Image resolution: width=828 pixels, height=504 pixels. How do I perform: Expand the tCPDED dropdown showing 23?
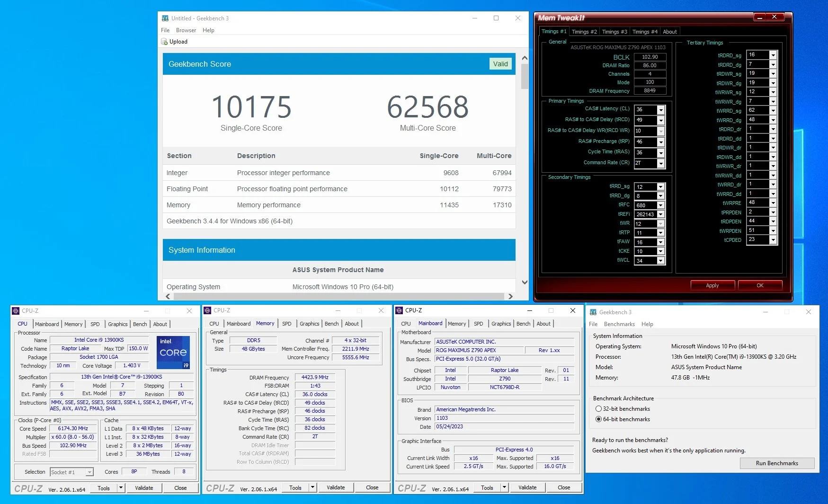click(773, 240)
